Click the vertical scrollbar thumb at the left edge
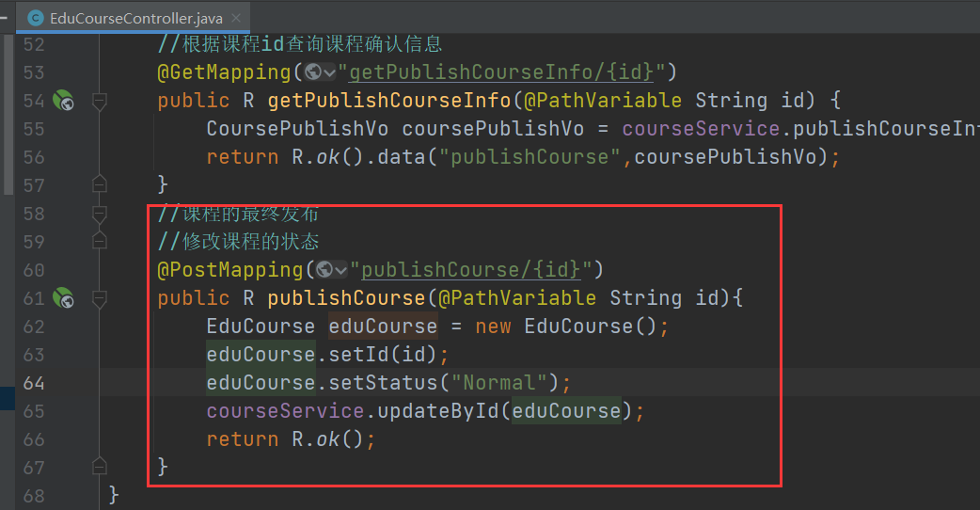The height and width of the screenshot is (510, 980). coord(8,113)
